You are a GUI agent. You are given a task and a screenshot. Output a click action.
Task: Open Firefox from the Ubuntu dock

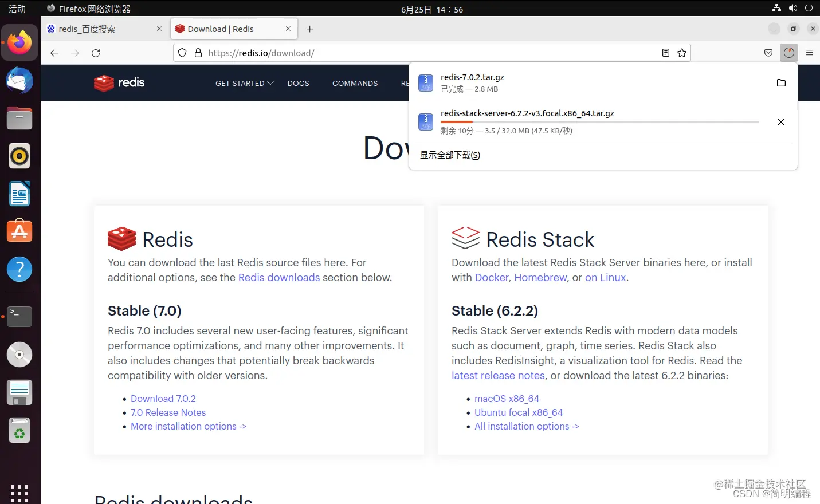[x=19, y=43]
